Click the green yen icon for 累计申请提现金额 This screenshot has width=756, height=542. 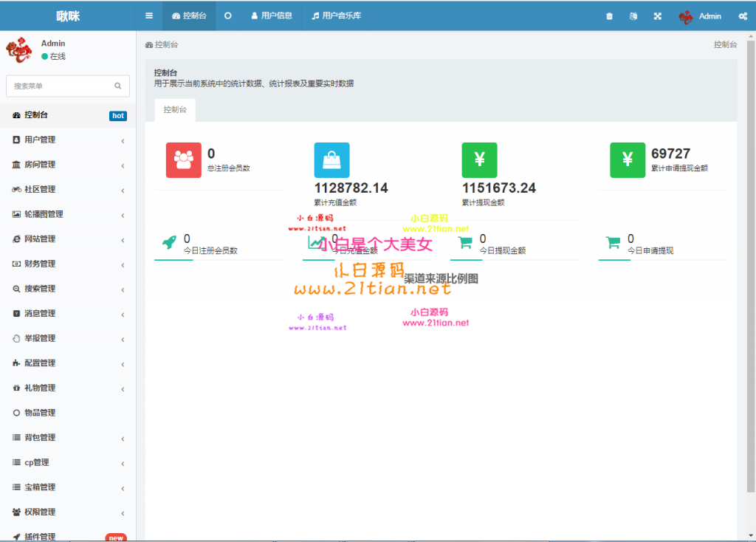click(628, 160)
